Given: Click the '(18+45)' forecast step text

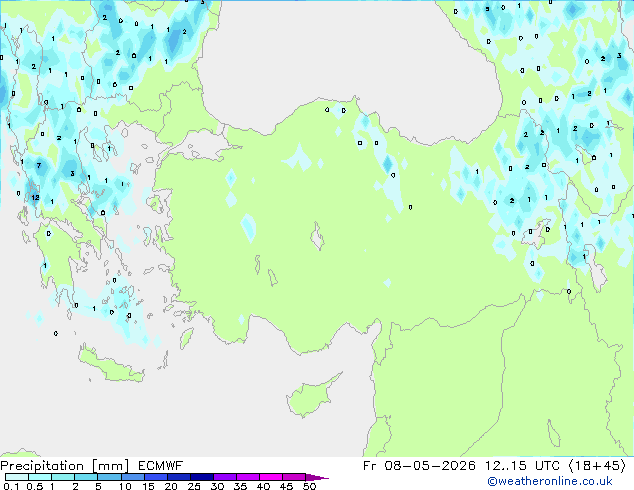Looking at the screenshot, I should coord(597,466).
